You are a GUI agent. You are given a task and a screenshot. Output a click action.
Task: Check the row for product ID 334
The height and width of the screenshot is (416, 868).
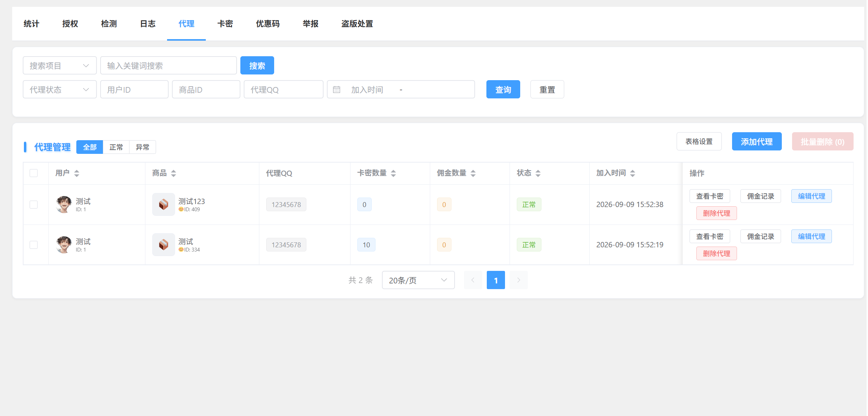coord(34,245)
